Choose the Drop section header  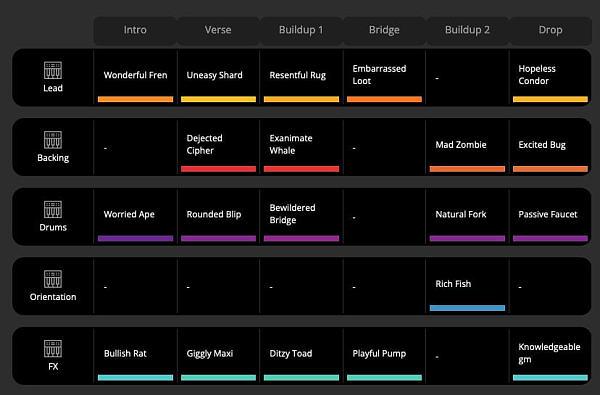tap(550, 30)
